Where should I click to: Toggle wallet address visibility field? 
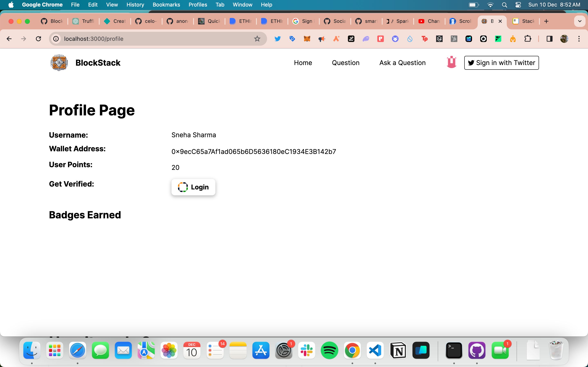[254, 151]
